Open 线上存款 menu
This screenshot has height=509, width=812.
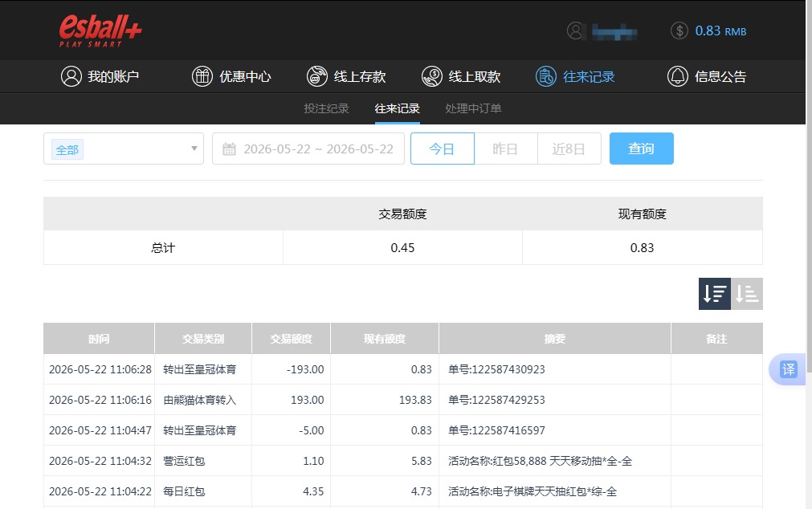[x=346, y=76]
